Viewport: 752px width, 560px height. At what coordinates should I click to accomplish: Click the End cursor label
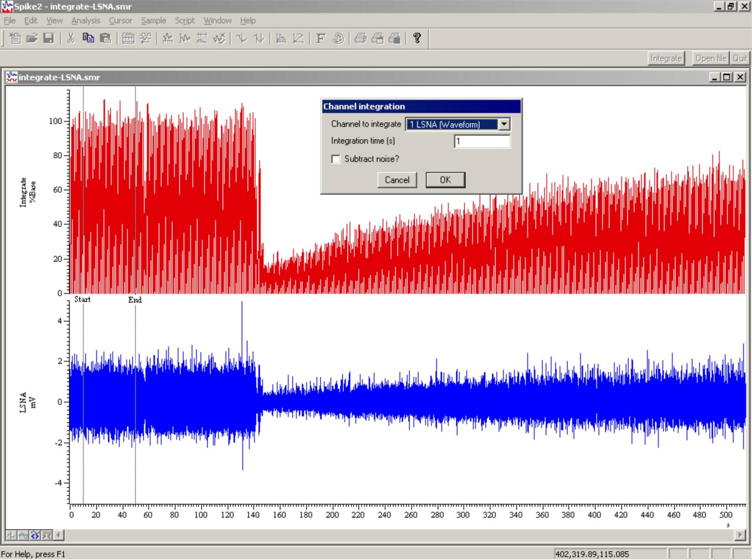tap(135, 300)
